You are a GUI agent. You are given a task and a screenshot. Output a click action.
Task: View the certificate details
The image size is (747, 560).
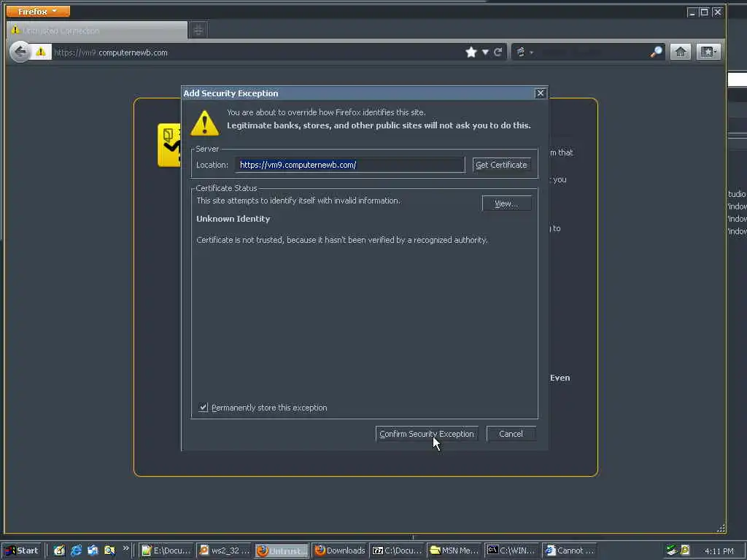point(506,203)
